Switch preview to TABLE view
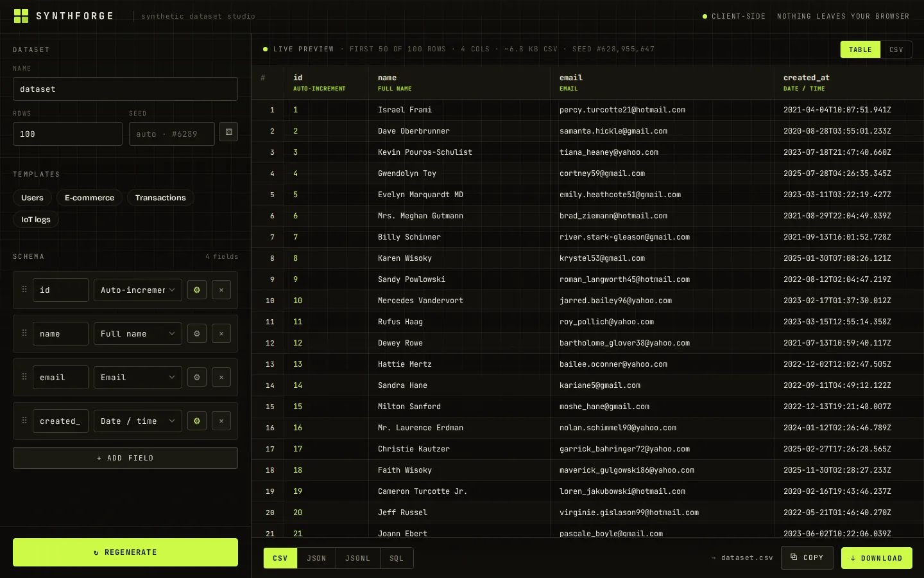 pyautogui.click(x=860, y=49)
